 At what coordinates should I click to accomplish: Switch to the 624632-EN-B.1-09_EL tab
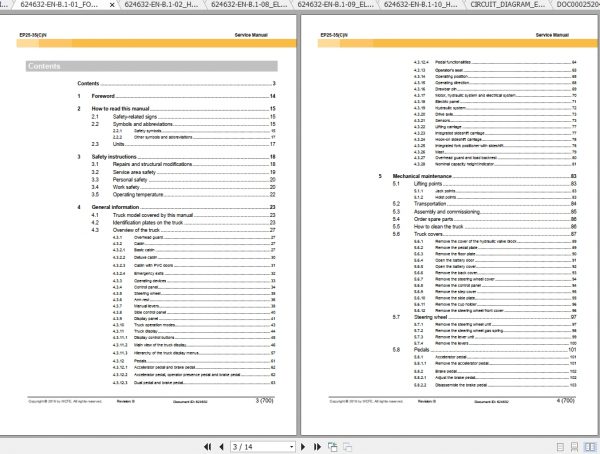tap(335, 5)
